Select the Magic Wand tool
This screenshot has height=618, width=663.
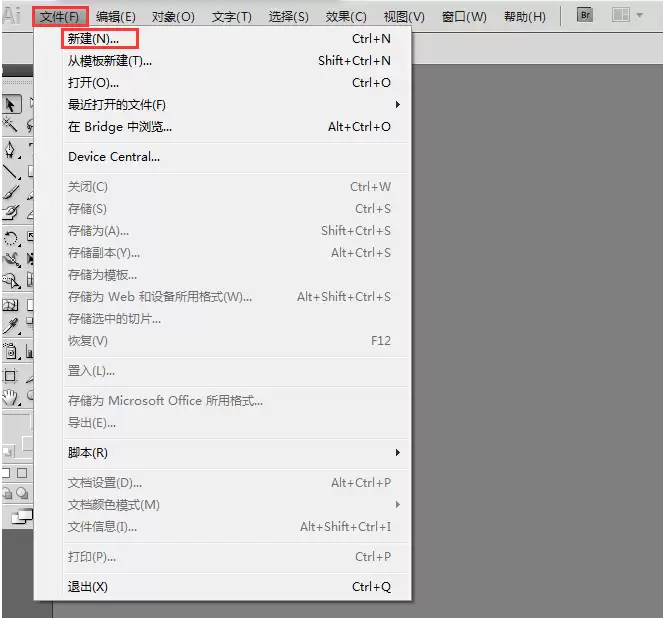point(10,125)
